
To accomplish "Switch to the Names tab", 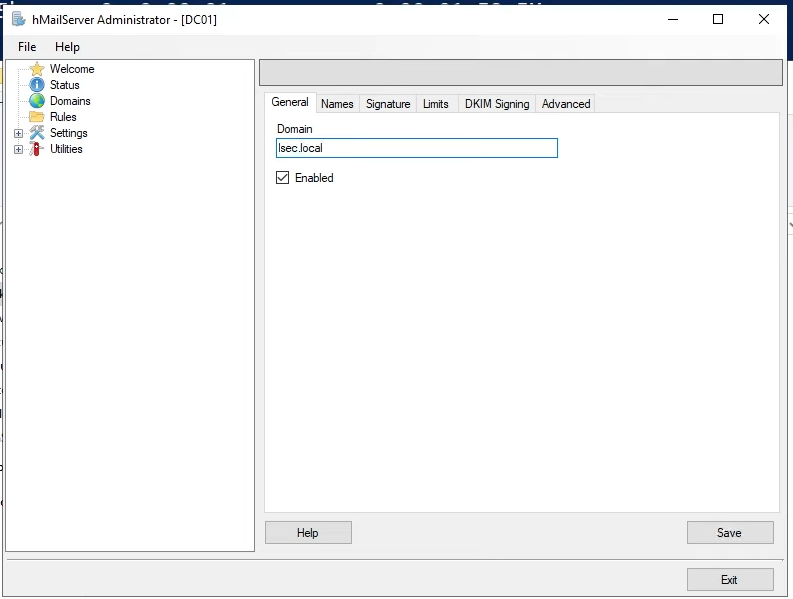I will (x=337, y=104).
